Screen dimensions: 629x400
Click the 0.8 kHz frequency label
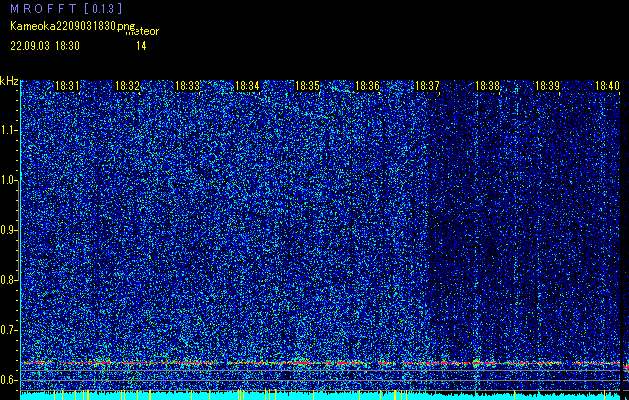[8, 280]
